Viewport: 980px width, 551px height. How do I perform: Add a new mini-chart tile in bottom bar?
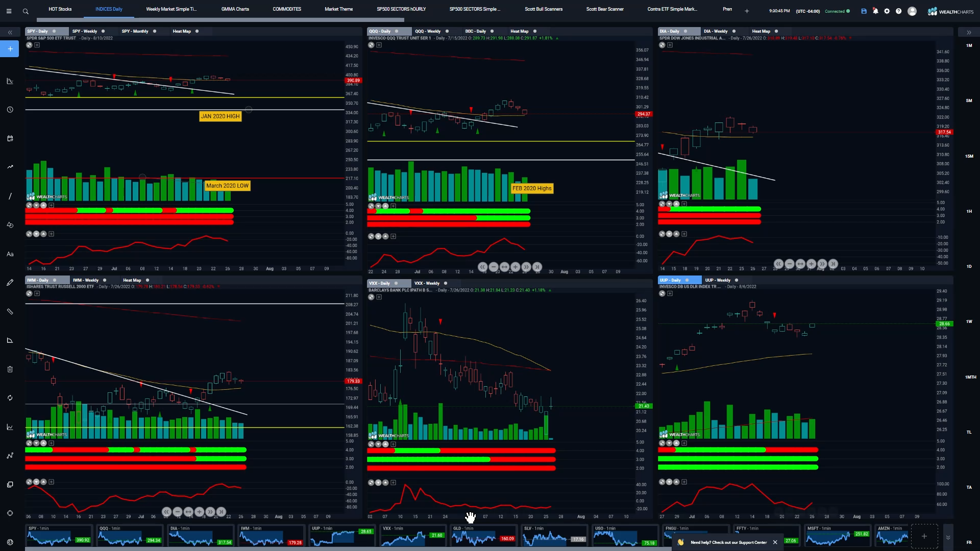coord(924,536)
